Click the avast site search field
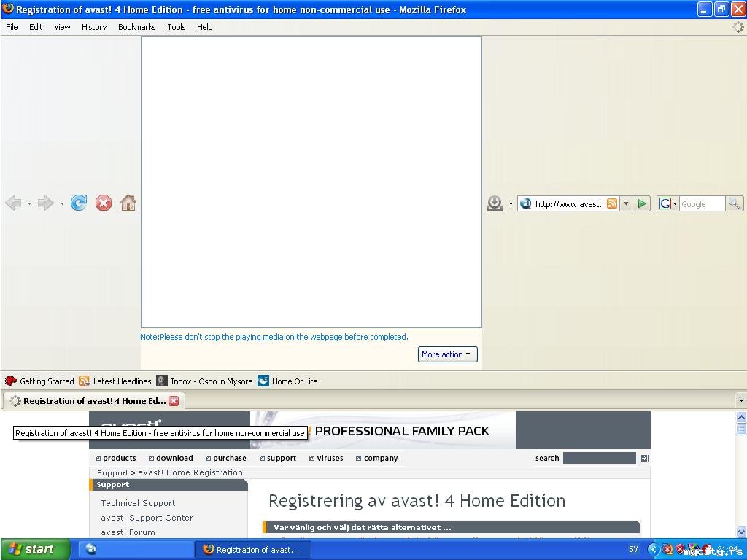 (x=600, y=458)
